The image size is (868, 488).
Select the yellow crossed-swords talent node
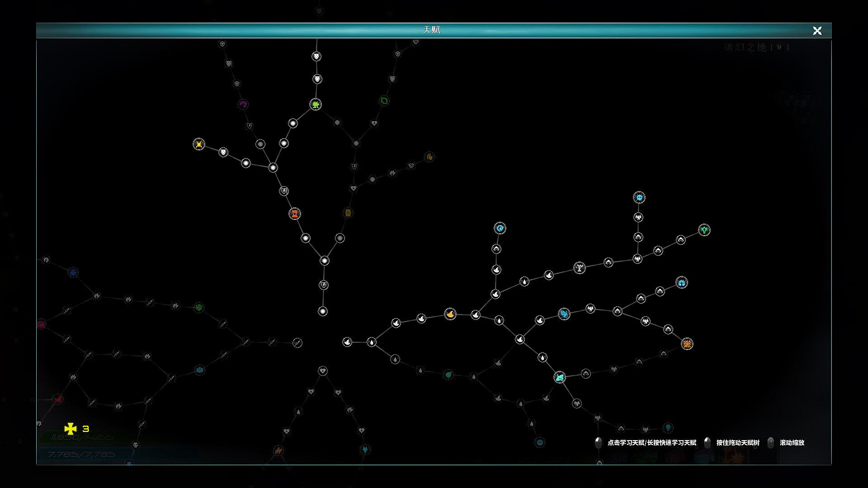199,144
